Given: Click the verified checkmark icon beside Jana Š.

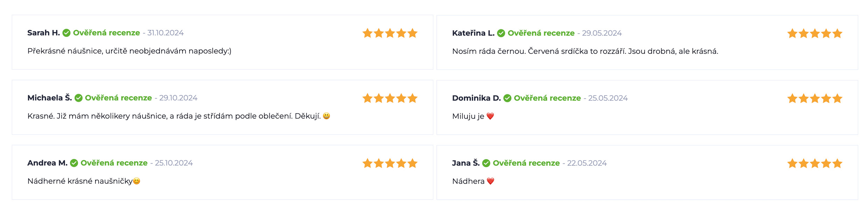Looking at the screenshot, I should (486, 163).
